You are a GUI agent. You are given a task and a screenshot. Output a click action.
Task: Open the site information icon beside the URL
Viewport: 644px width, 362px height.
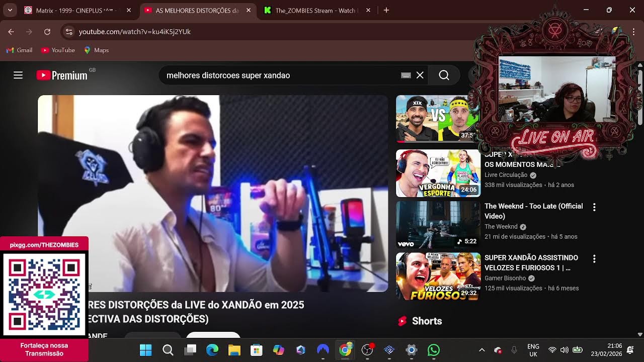[x=69, y=32]
